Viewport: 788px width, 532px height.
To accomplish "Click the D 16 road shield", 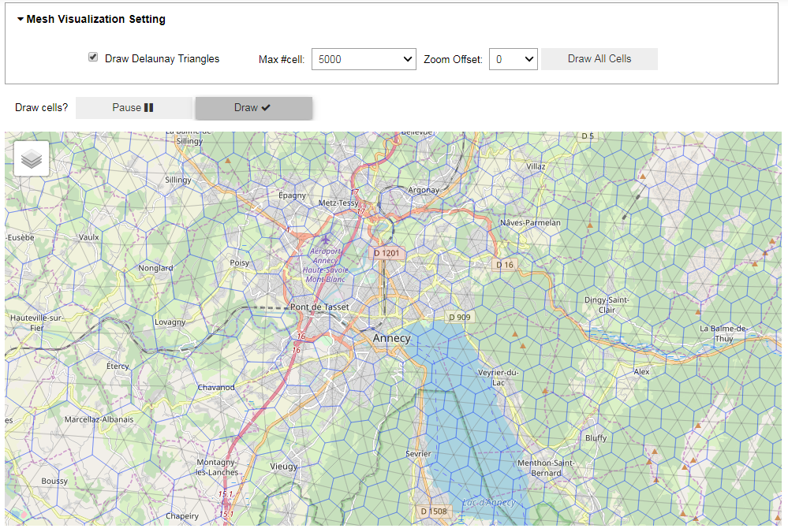I will [505, 265].
